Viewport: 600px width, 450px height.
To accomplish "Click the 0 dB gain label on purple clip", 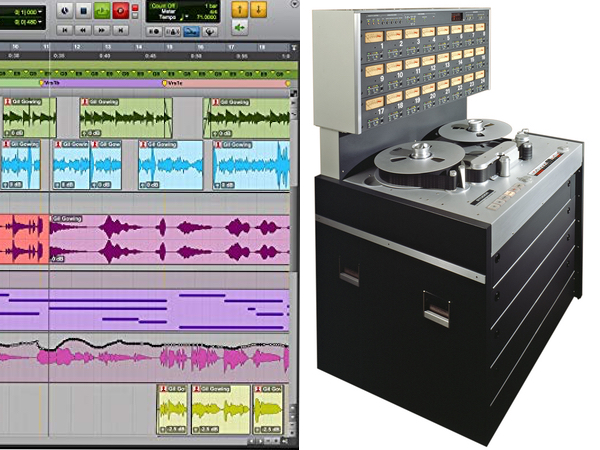I will 57,259.
